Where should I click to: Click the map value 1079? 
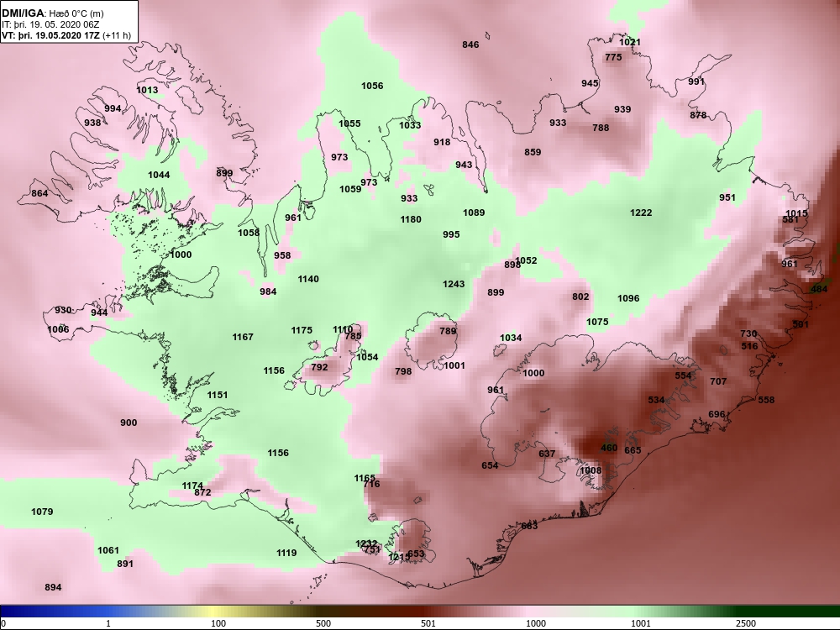click(x=42, y=512)
